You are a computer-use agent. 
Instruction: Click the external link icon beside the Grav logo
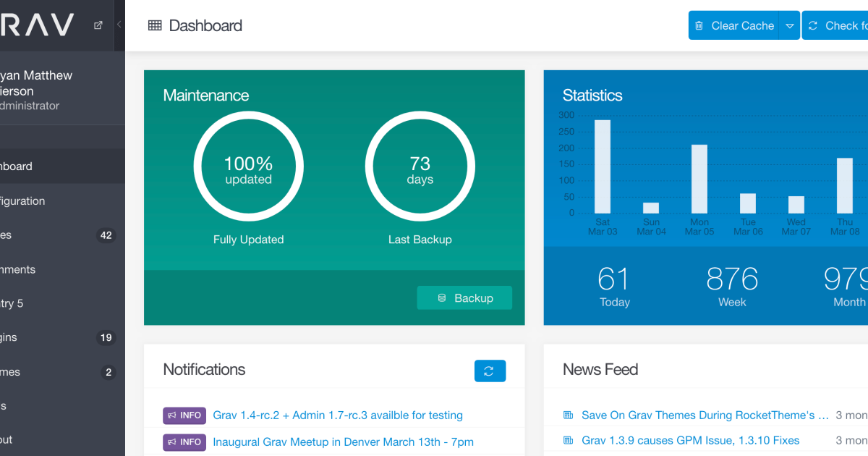click(98, 25)
